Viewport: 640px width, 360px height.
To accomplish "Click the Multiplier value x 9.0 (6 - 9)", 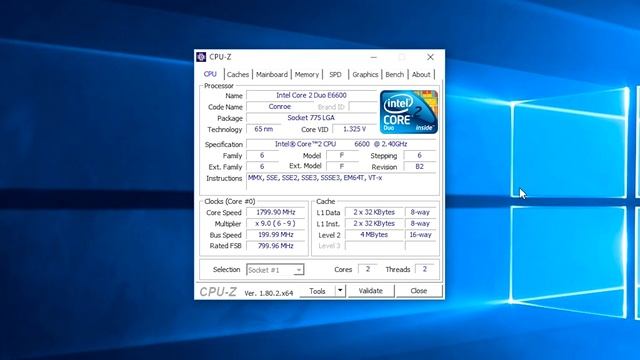I will (276, 224).
